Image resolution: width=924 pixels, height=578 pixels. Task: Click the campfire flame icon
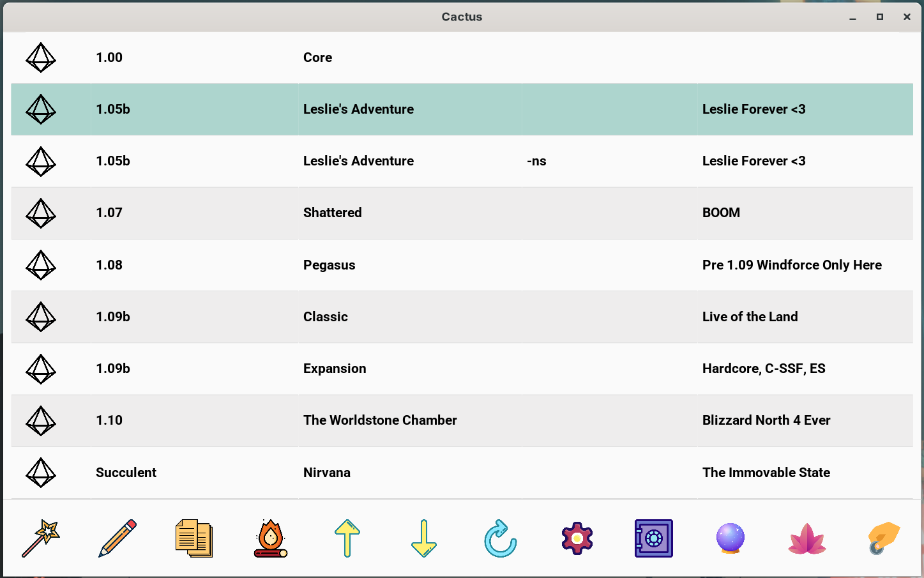(x=271, y=538)
